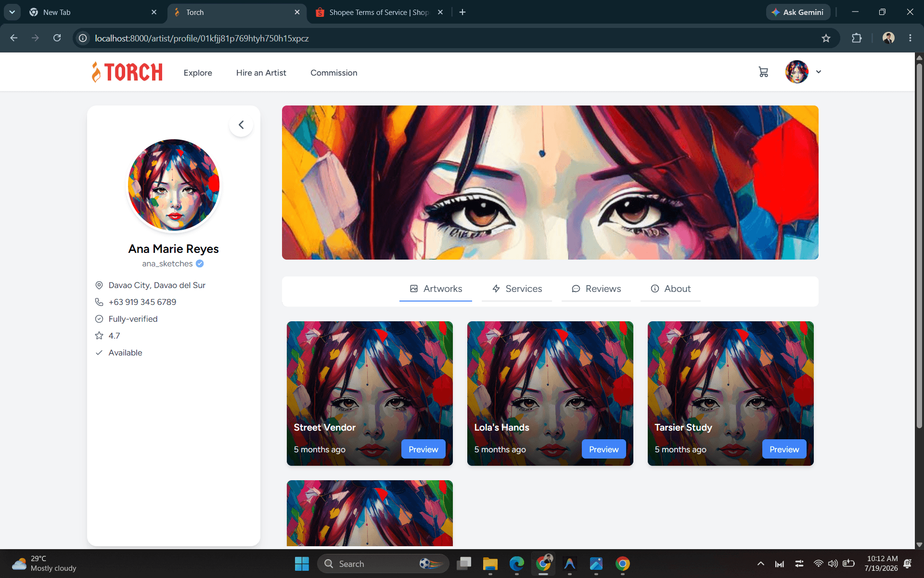Click the verified badge next to ana_sketches

click(x=200, y=263)
